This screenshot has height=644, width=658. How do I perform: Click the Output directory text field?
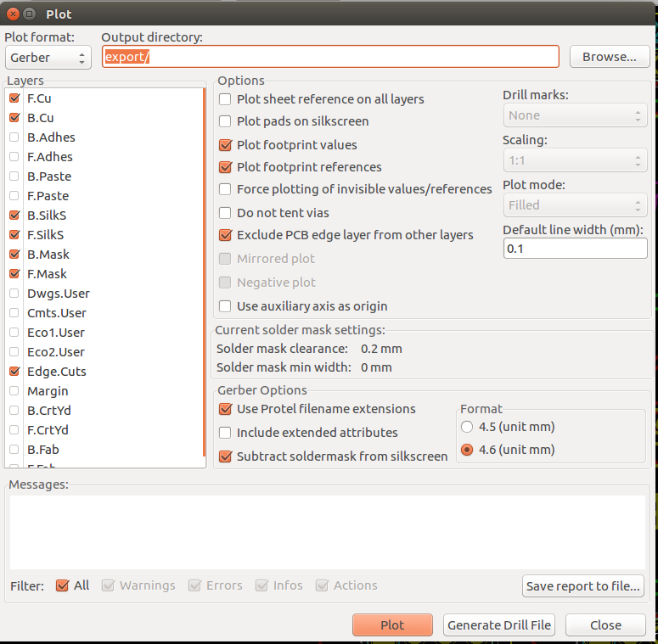(x=330, y=57)
